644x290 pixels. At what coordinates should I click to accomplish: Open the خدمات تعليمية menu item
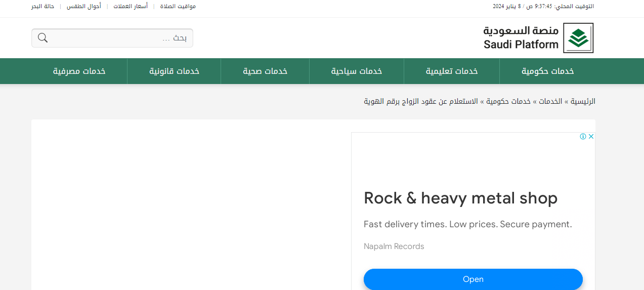(451, 71)
